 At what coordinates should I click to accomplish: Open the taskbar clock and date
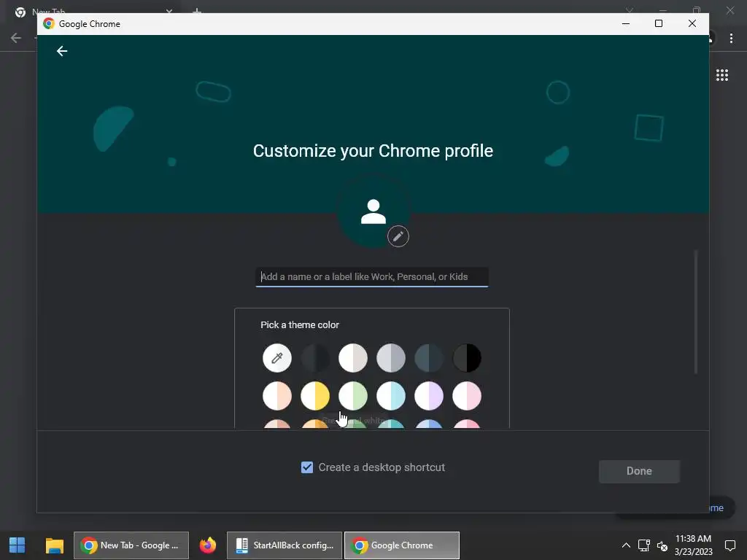pos(693,545)
